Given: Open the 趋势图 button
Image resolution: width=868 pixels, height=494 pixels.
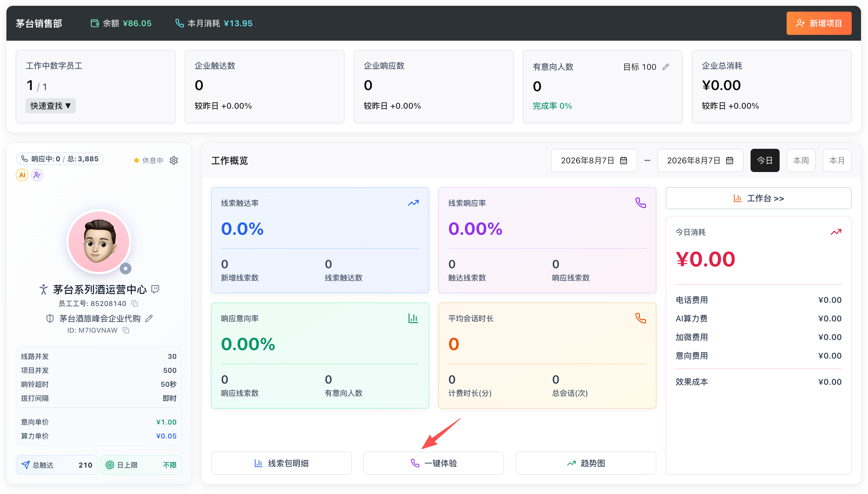Looking at the screenshot, I should tap(586, 463).
